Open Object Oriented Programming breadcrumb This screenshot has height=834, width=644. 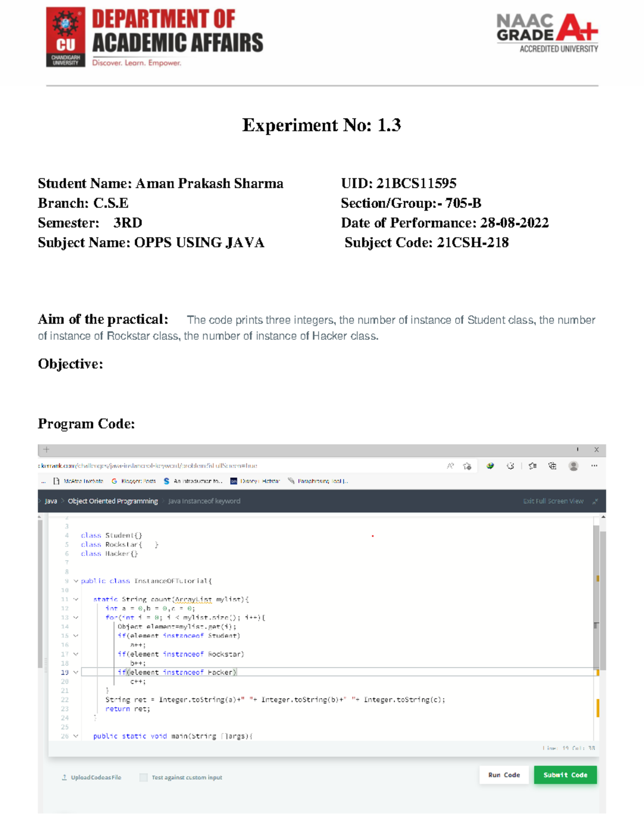pyautogui.click(x=113, y=502)
